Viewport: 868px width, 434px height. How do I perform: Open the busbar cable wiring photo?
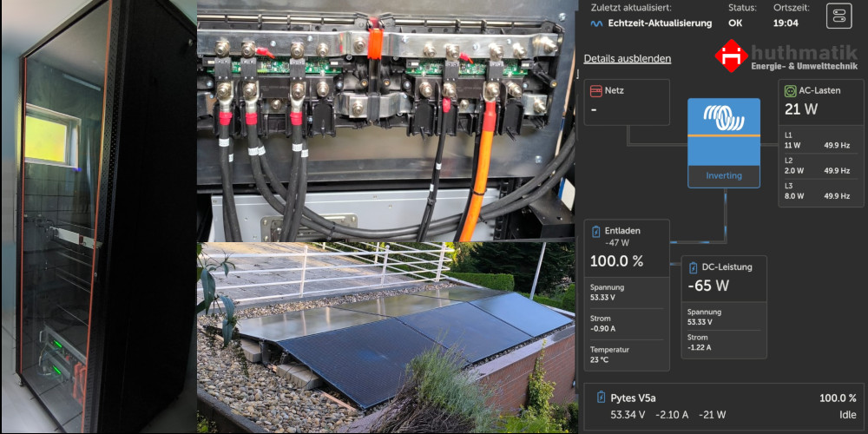pos(385,122)
